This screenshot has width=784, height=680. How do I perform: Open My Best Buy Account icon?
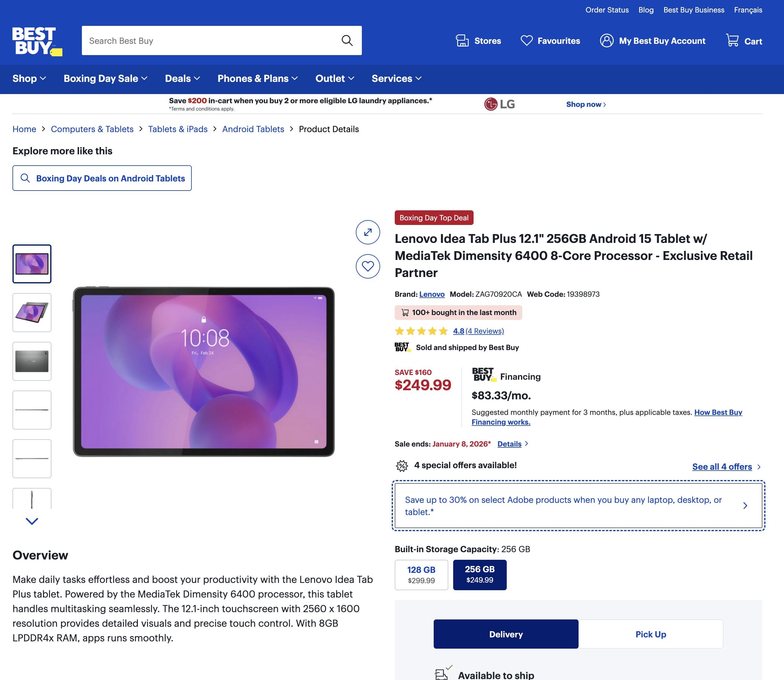pos(606,40)
